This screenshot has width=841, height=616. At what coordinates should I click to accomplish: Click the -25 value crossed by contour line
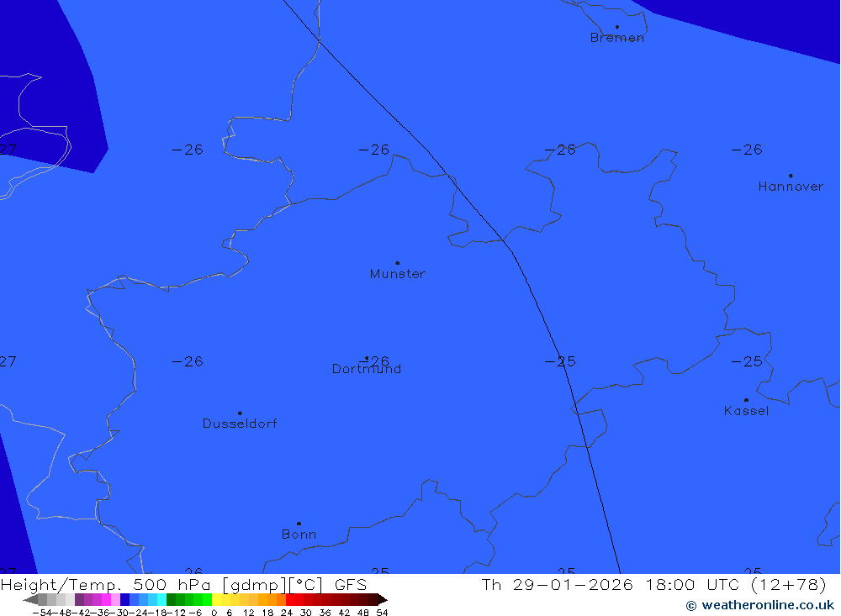point(560,362)
